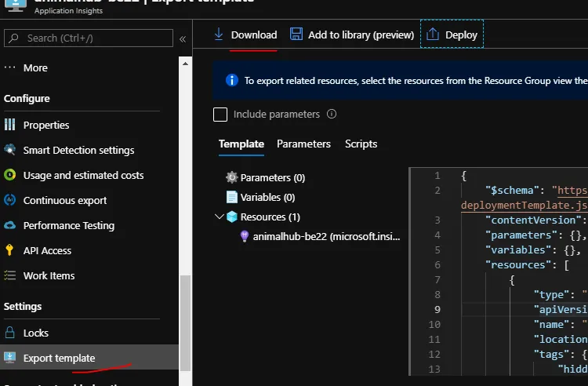The width and height of the screenshot is (588, 386).
Task: Open Performance Testing
Action: click(69, 225)
